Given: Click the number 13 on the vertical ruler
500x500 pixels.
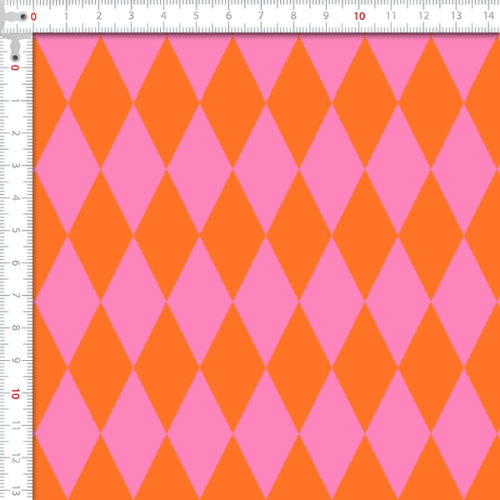Looking at the screenshot, I should pyautogui.click(x=15, y=491).
